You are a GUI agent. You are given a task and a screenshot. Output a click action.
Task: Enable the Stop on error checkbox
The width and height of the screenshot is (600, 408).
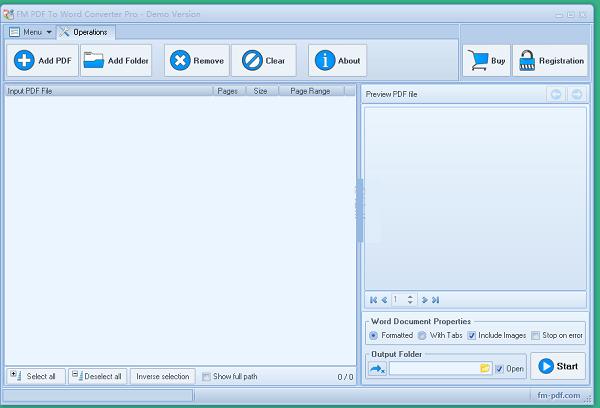pyautogui.click(x=535, y=336)
